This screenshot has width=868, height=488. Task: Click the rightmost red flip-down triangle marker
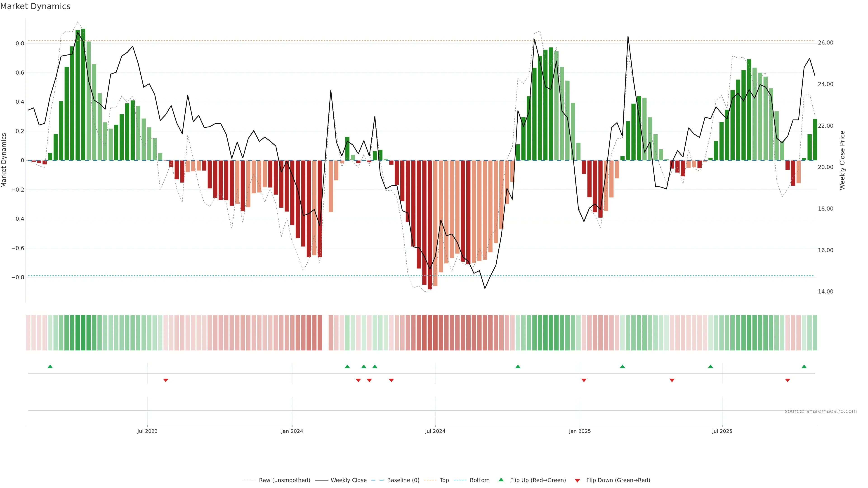[788, 380]
